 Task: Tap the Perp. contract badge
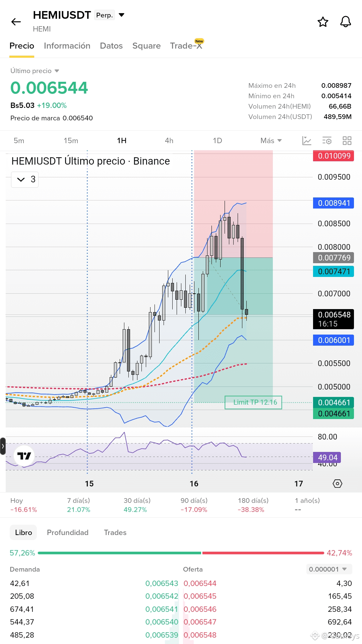pyautogui.click(x=105, y=15)
